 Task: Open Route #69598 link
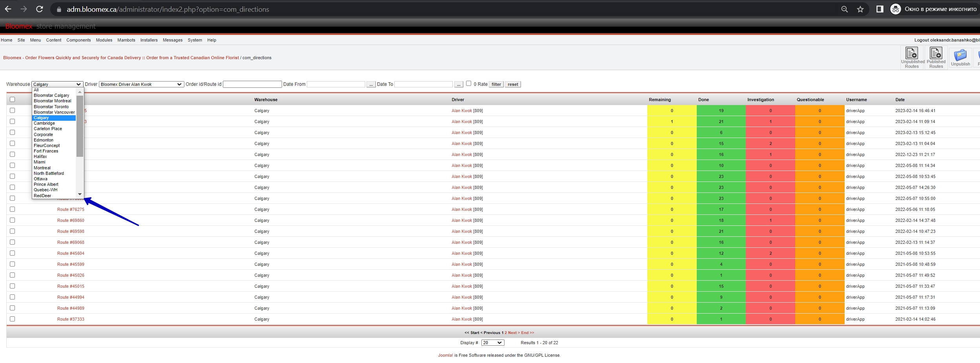71,231
